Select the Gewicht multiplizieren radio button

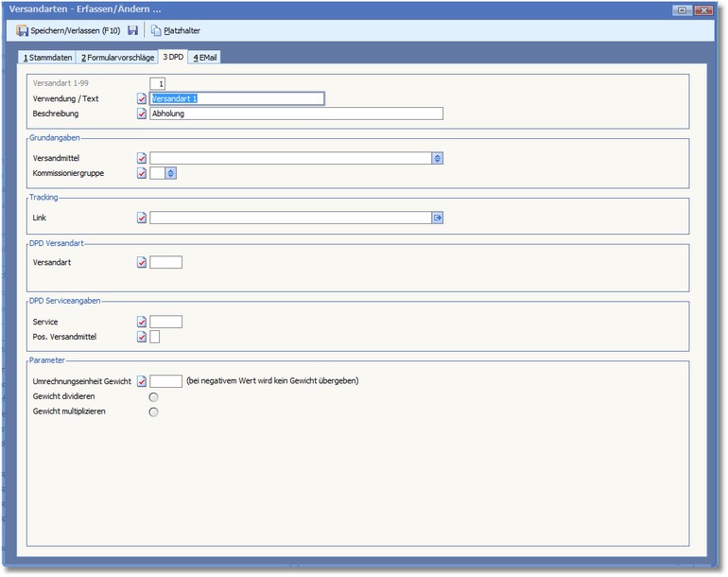[x=154, y=411]
